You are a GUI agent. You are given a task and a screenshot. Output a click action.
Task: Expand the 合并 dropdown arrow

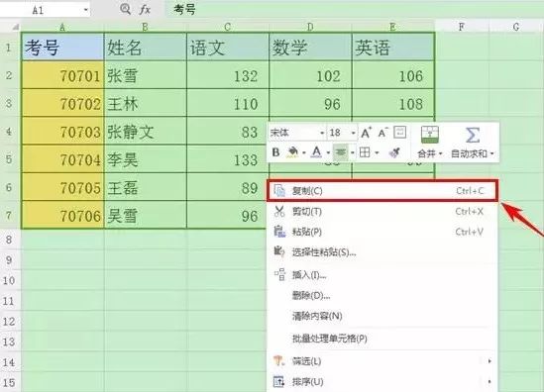click(441, 153)
